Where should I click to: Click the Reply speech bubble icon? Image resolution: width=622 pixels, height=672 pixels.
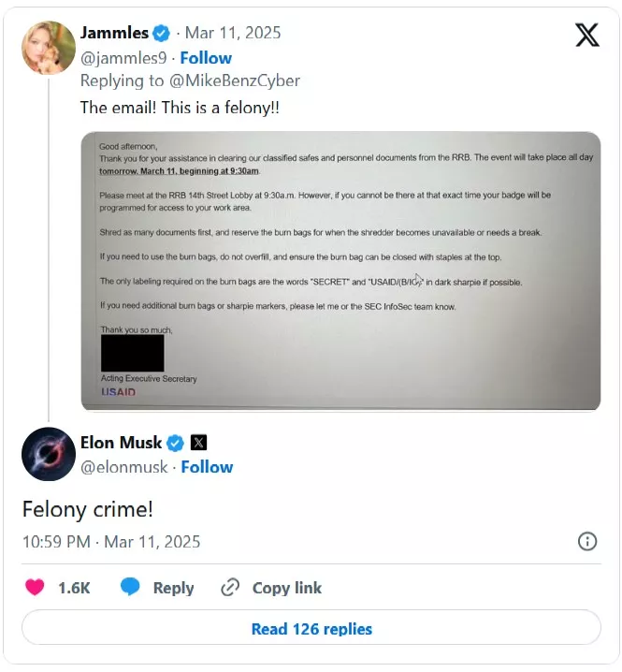(x=131, y=588)
